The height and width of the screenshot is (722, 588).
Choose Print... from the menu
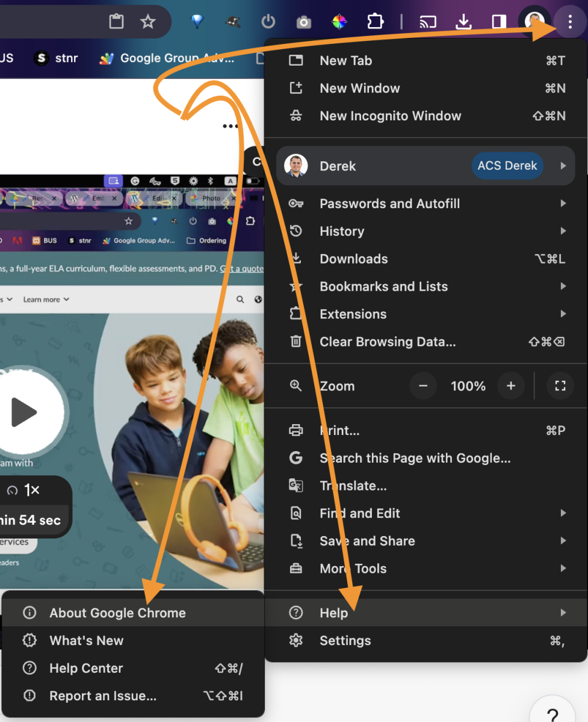426,430
